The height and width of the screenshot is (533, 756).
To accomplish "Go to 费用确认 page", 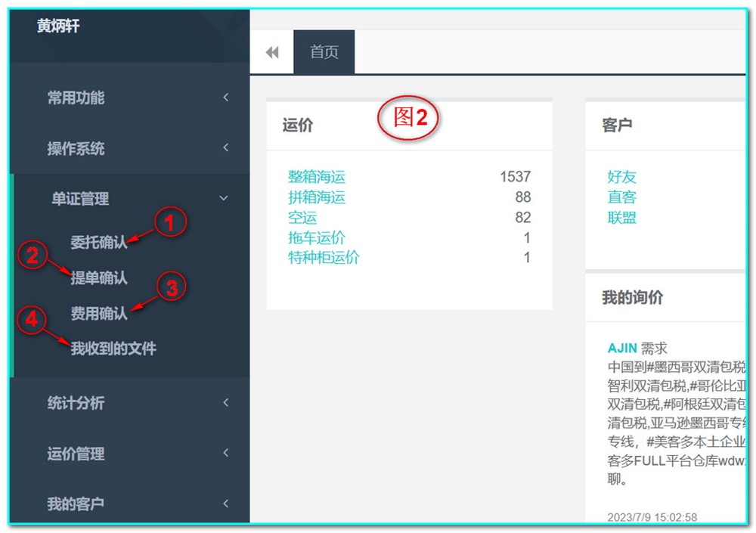I will [99, 313].
